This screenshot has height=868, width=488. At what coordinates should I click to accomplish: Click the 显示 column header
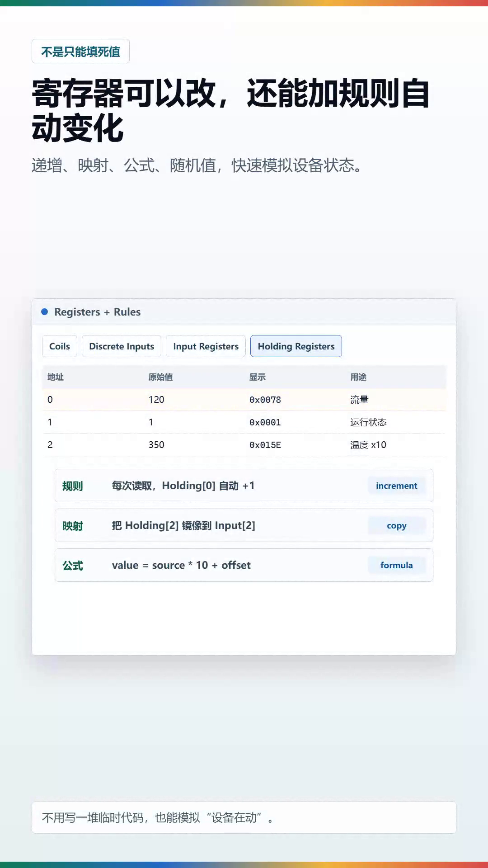click(x=258, y=377)
